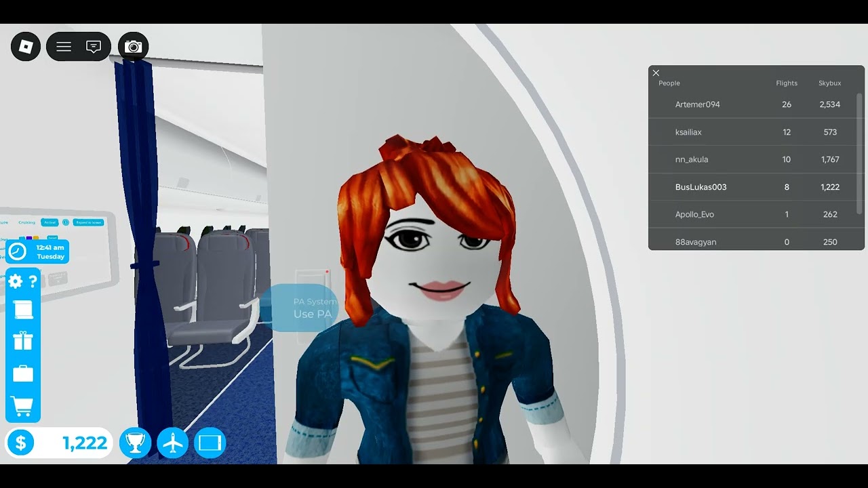Open settings gear icon
This screenshot has width=868, height=488.
pyautogui.click(x=16, y=281)
